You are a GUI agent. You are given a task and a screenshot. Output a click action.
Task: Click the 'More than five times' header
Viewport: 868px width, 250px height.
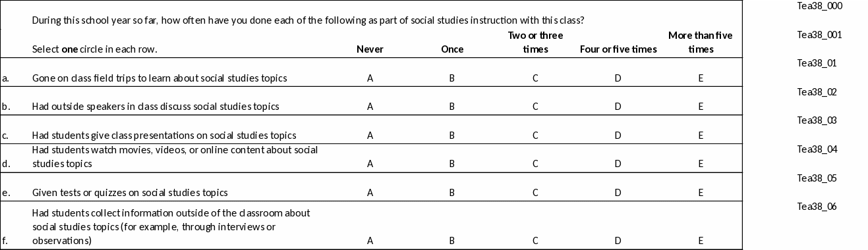pyautogui.click(x=701, y=42)
